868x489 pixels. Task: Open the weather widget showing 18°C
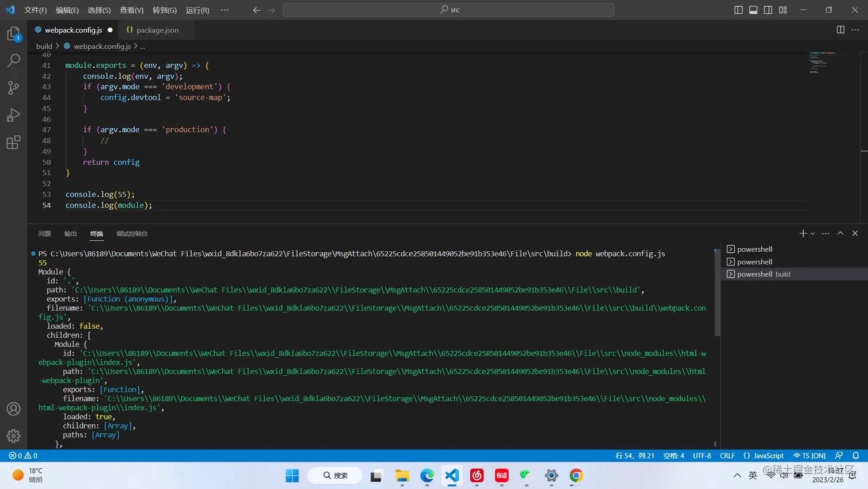[x=28, y=475]
